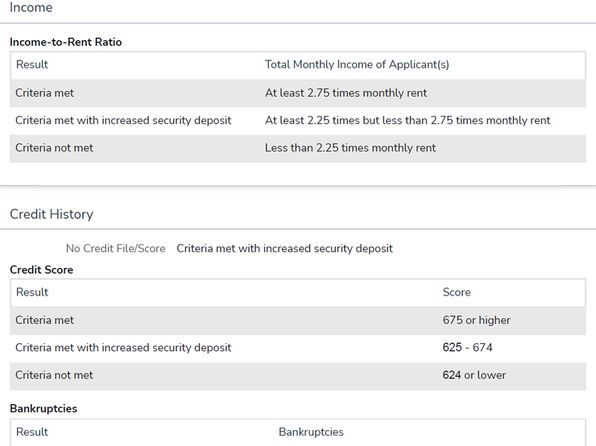Screen dimensions: 596x446
Task: Click the Income section heading
Action: point(31,7)
